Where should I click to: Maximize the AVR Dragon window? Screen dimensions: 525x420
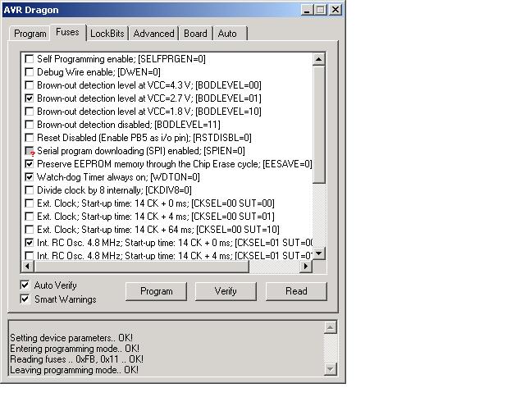click(321, 10)
